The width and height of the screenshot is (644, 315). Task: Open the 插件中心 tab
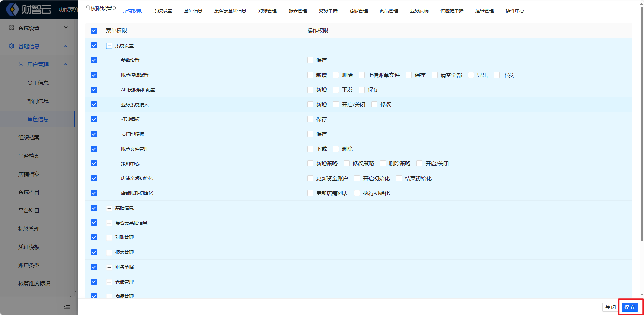click(x=515, y=11)
